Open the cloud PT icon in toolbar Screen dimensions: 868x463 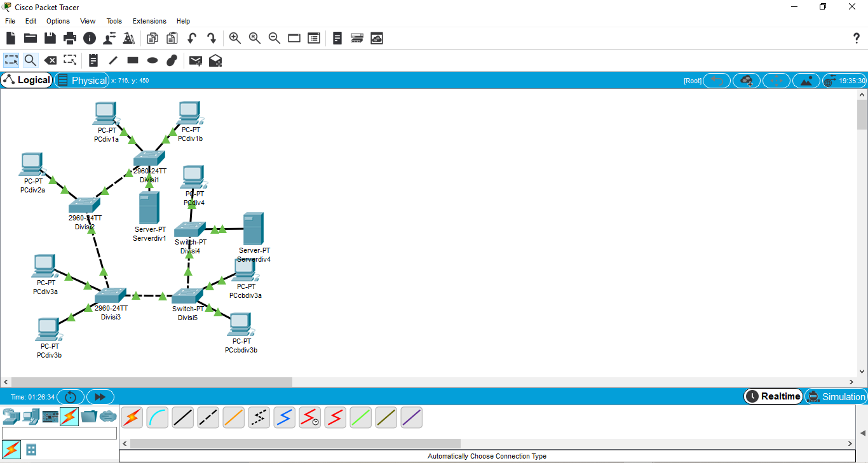point(377,38)
